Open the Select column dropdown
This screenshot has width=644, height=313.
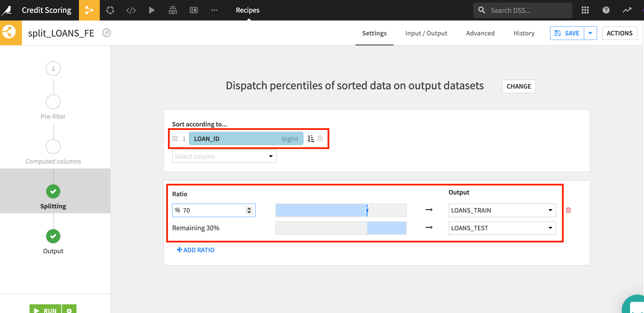(224, 156)
